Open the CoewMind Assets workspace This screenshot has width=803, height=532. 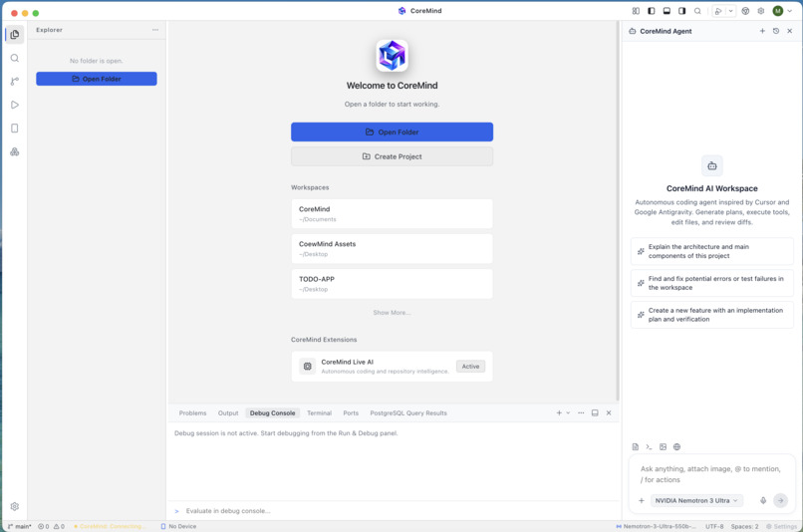coord(392,248)
